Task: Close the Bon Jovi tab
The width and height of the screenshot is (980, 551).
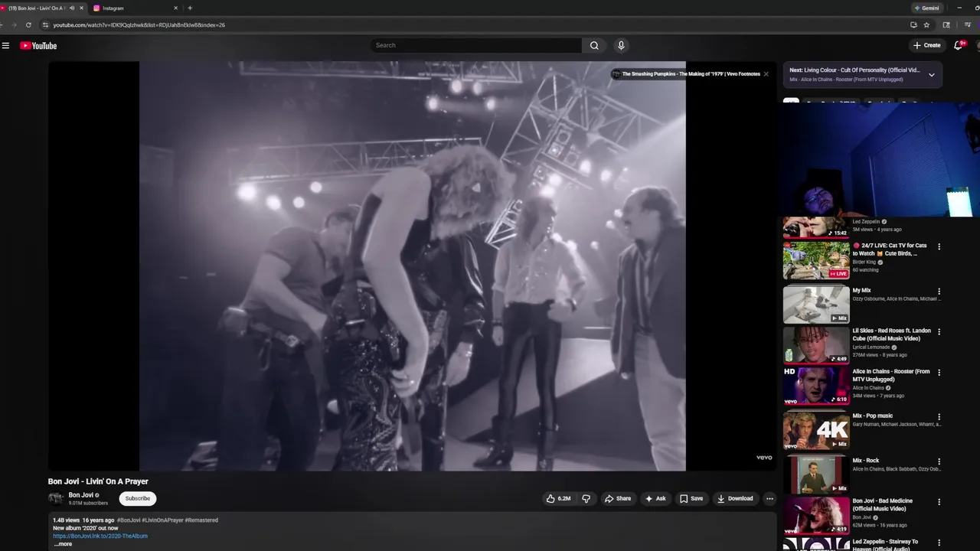Action: [x=82, y=8]
